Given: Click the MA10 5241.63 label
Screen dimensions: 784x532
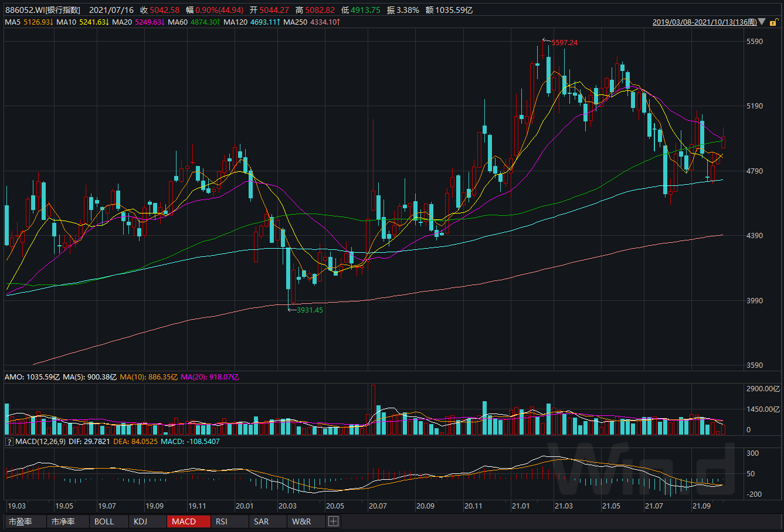Looking at the screenshot, I should coord(82,22).
